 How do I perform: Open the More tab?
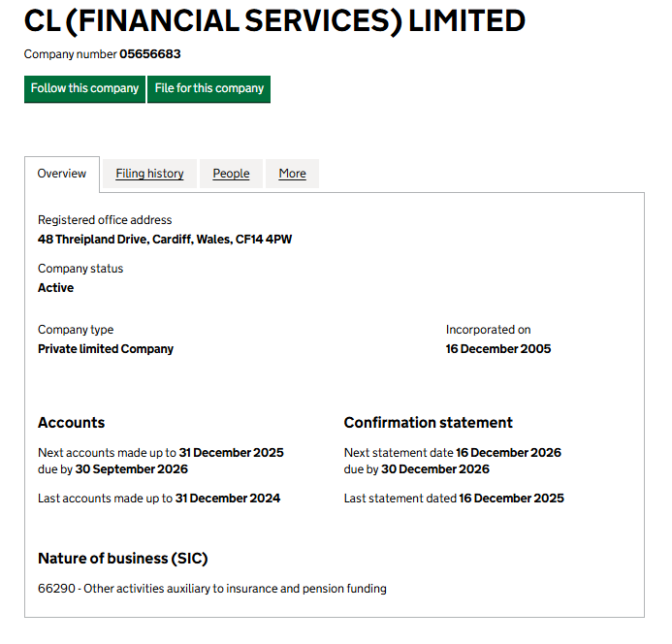pos(292,174)
